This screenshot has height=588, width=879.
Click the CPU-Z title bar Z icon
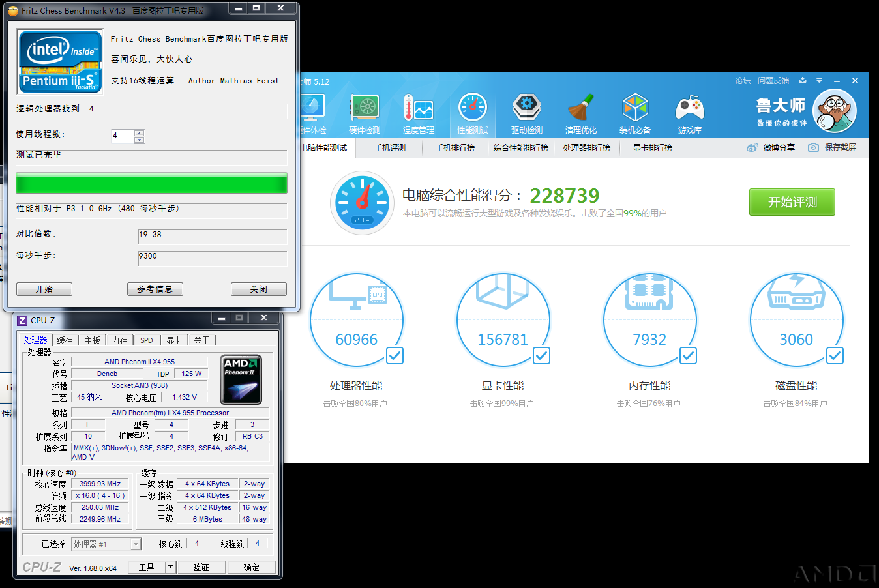coord(22,320)
